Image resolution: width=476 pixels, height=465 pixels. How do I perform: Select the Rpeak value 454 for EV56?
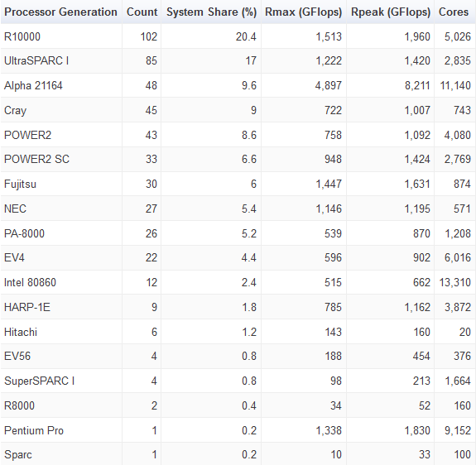click(x=421, y=356)
